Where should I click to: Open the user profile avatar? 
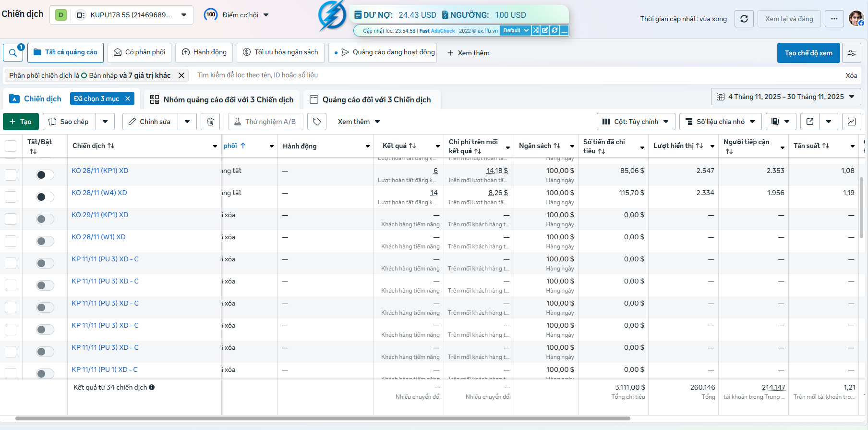click(x=856, y=18)
